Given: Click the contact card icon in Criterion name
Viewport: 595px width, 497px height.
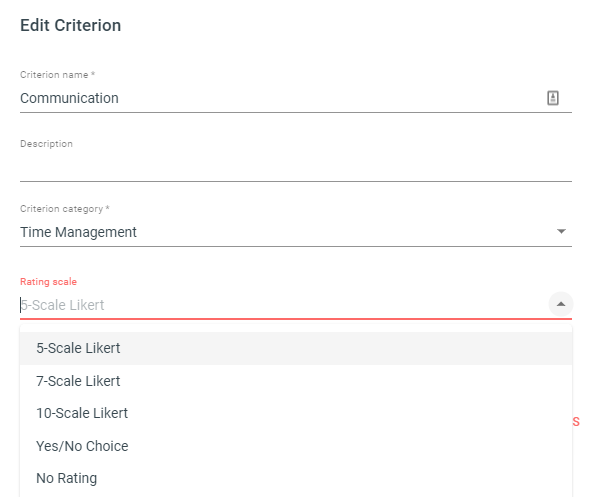Looking at the screenshot, I should coord(552,98).
